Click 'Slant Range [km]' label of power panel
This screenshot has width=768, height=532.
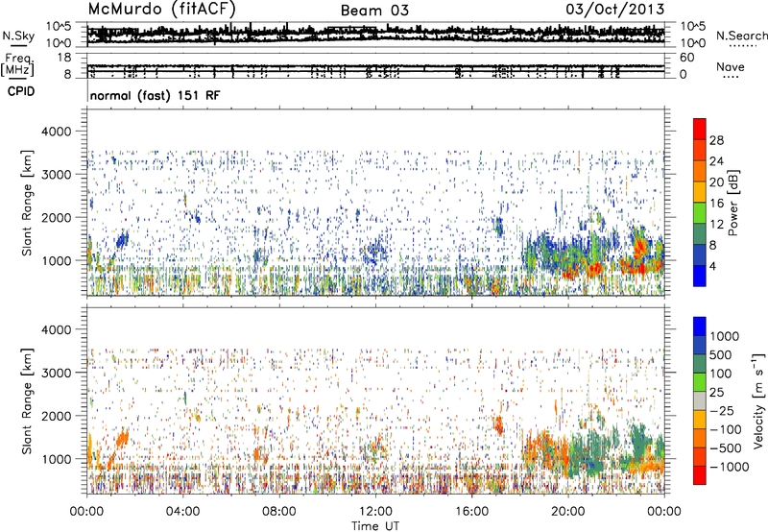point(27,203)
